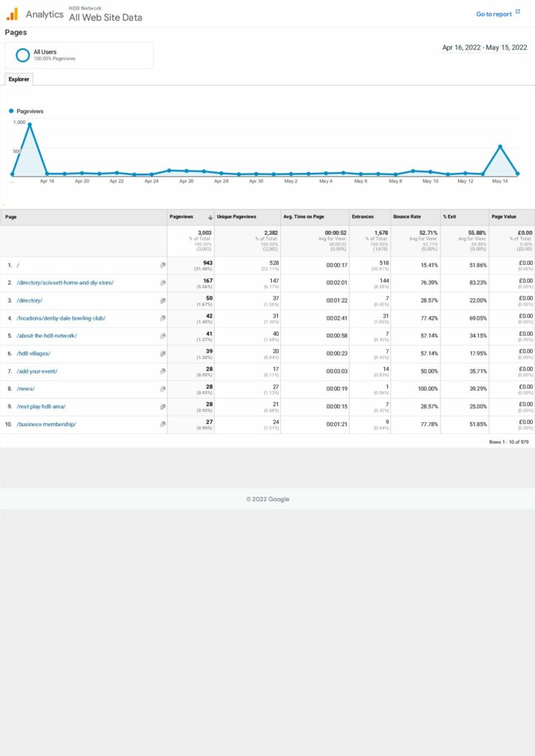Open external link icon beside Go to report
The width and height of the screenshot is (535, 756).
pyautogui.click(x=517, y=13)
